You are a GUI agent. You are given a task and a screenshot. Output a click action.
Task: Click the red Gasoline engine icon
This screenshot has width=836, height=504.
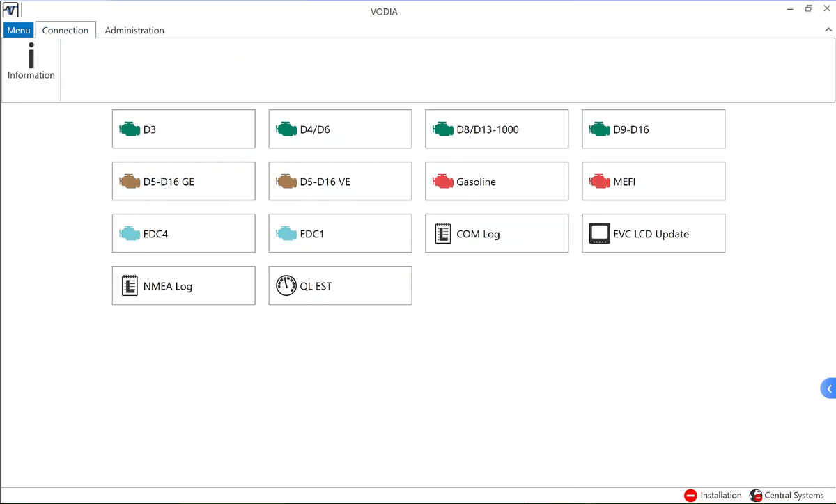442,182
